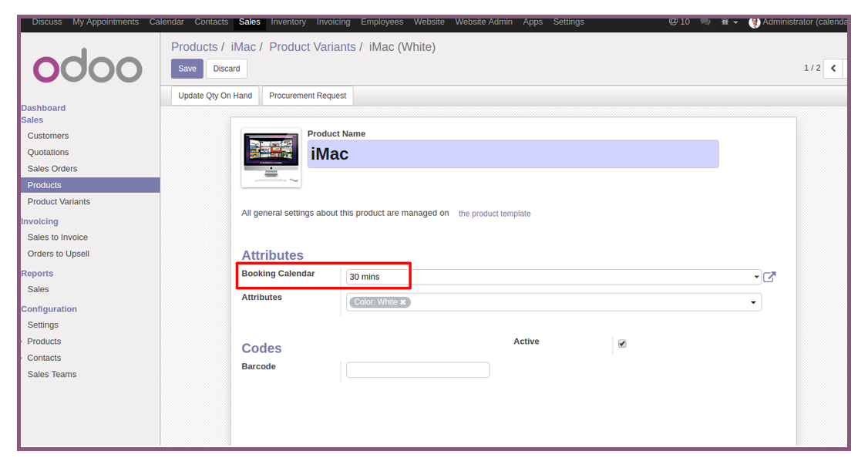Click the Attributes tags field
Viewport: 868px width, 468px height.
(553, 302)
